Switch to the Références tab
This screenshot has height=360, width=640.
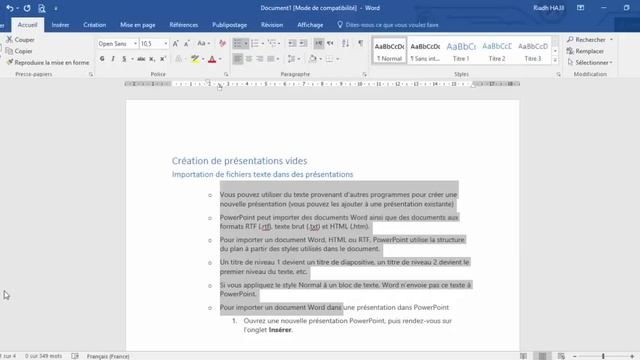184,25
